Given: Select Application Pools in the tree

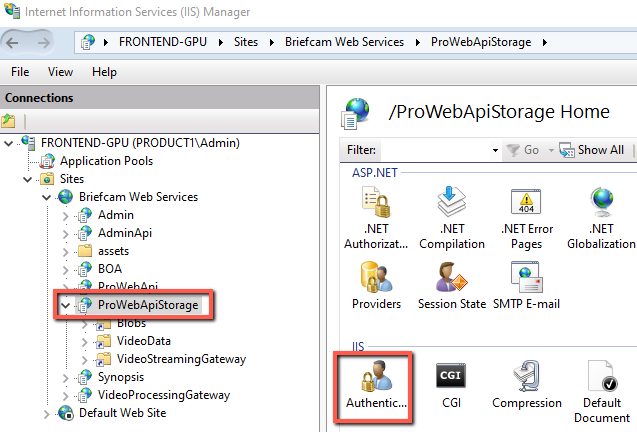Looking at the screenshot, I should 106,161.
